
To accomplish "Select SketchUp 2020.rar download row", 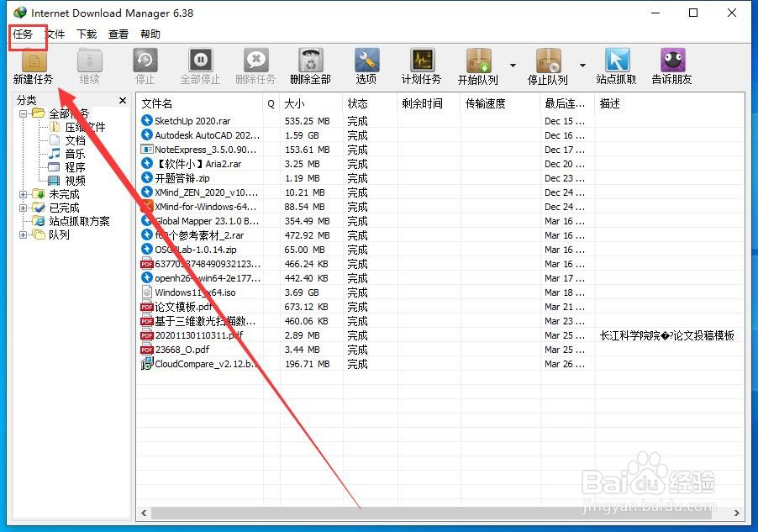I will (x=440, y=121).
